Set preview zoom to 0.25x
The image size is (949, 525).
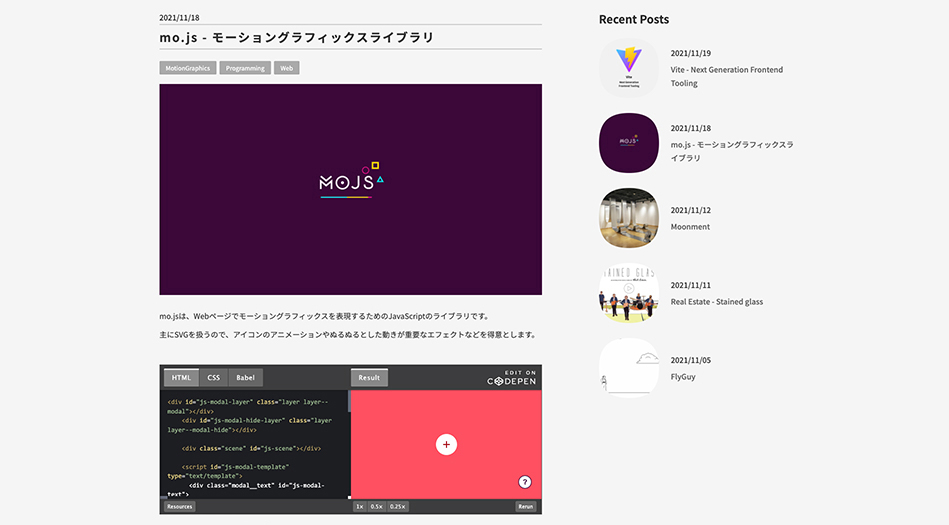[398, 507]
